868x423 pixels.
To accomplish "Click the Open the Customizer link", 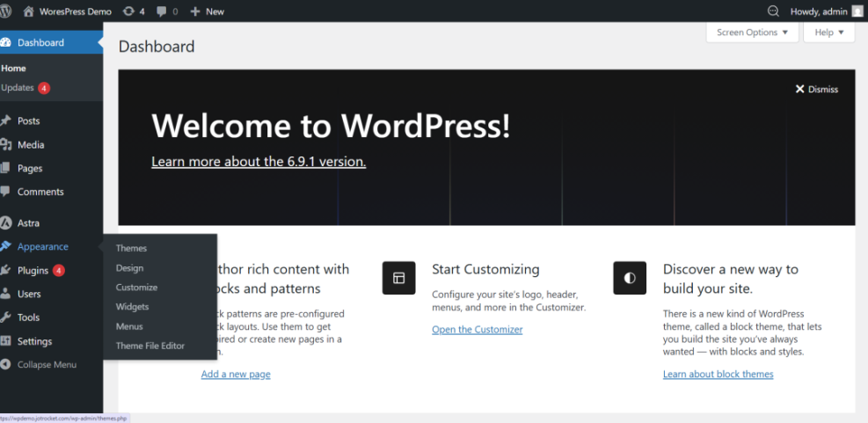I will click(478, 330).
